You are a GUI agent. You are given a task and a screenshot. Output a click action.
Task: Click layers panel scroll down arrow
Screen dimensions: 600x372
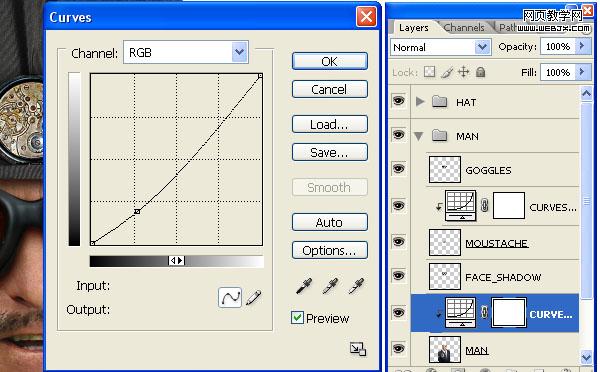click(x=586, y=357)
